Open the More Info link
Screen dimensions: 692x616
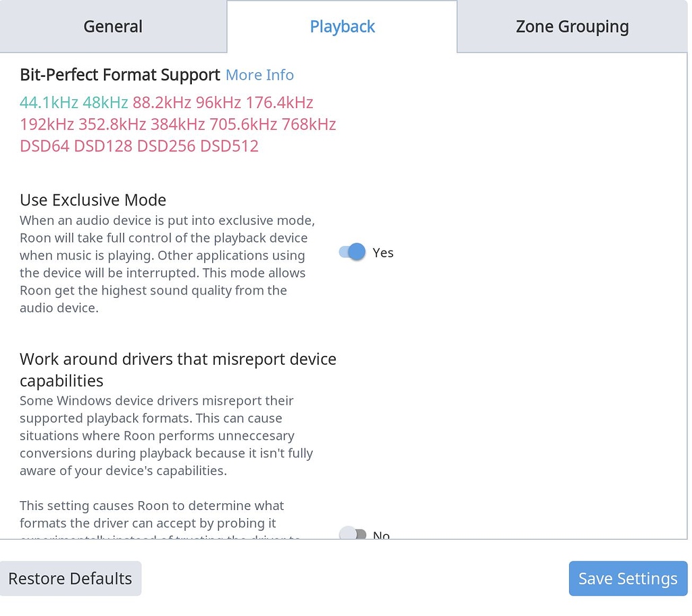coord(259,75)
